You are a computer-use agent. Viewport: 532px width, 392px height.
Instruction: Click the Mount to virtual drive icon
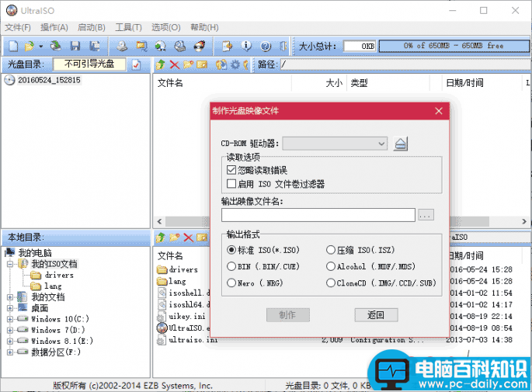(x=180, y=46)
